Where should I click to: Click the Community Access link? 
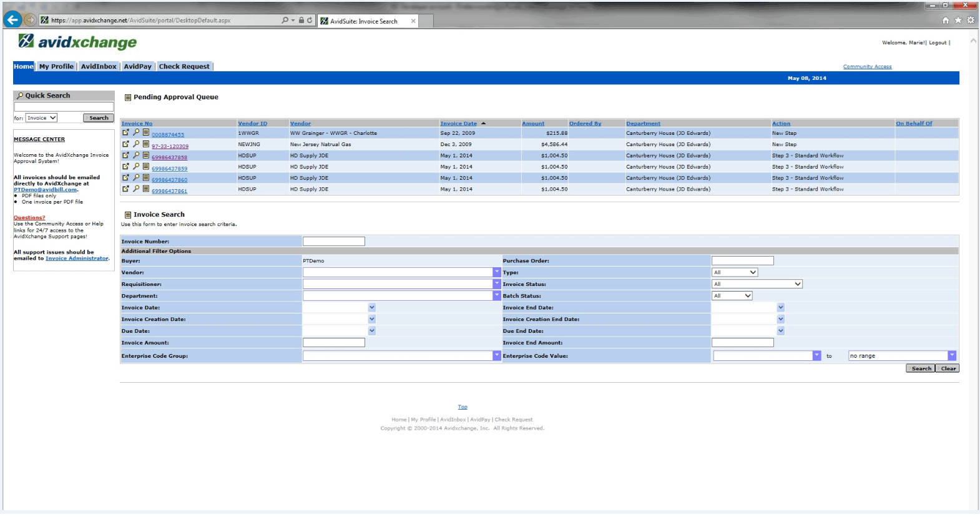point(867,67)
